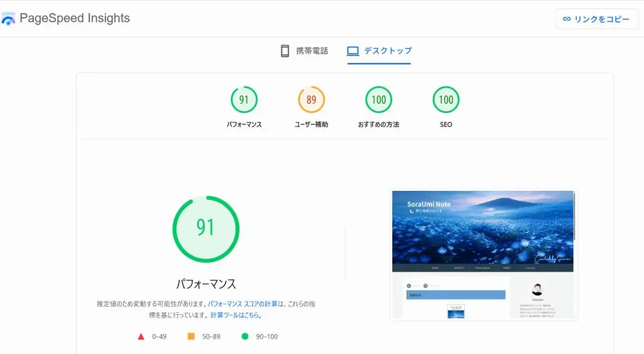Click the パフォーマンス label under 91 gauge

click(244, 124)
